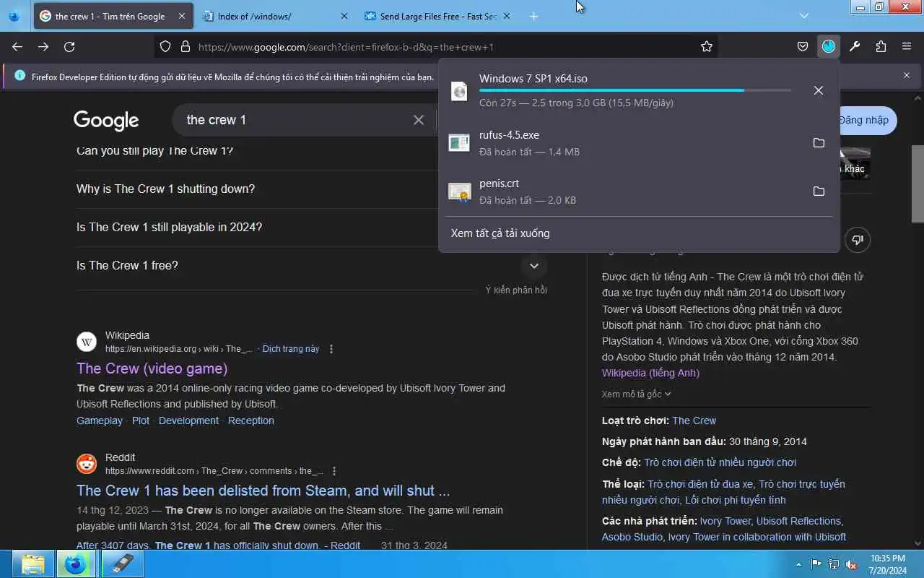The height and width of the screenshot is (578, 924).
Task: List all tabs dropdown arrow
Action: click(804, 16)
